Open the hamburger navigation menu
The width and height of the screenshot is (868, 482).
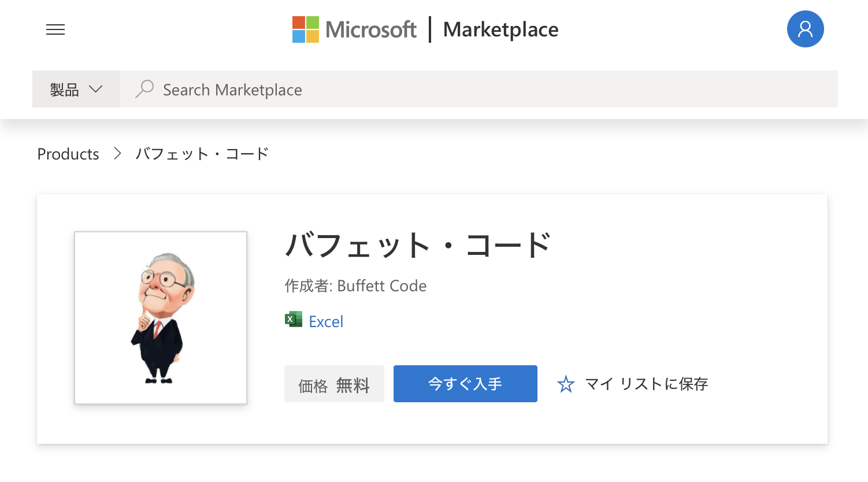click(x=55, y=29)
